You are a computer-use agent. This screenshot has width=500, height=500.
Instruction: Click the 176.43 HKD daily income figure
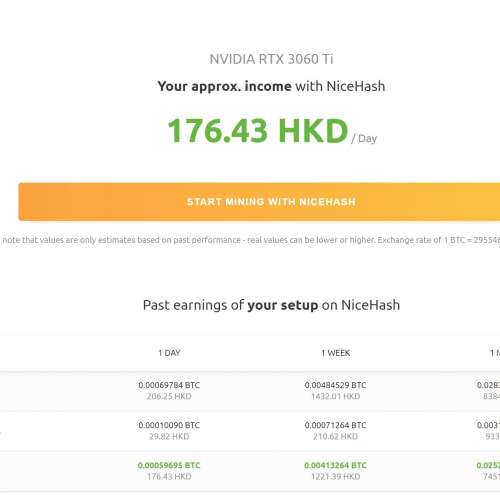click(x=258, y=130)
